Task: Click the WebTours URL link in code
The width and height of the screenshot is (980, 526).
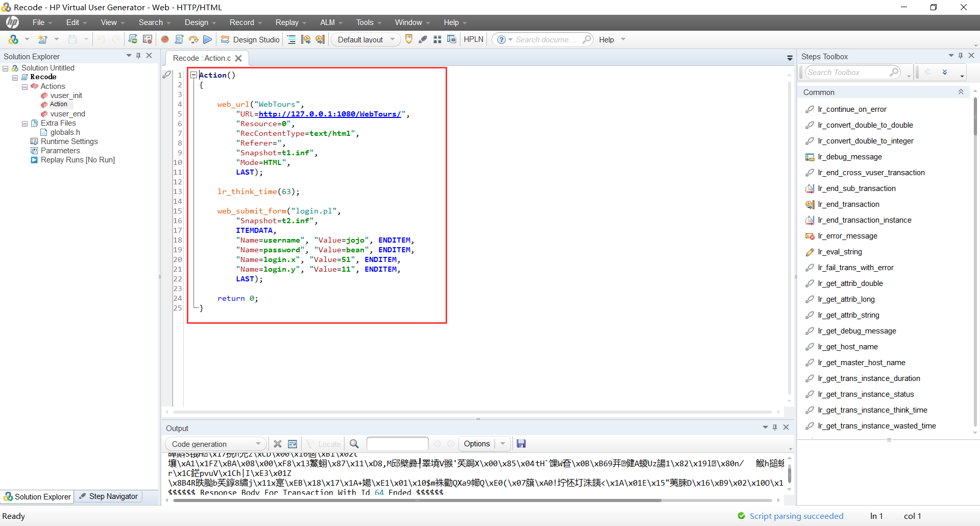Action: click(330, 114)
